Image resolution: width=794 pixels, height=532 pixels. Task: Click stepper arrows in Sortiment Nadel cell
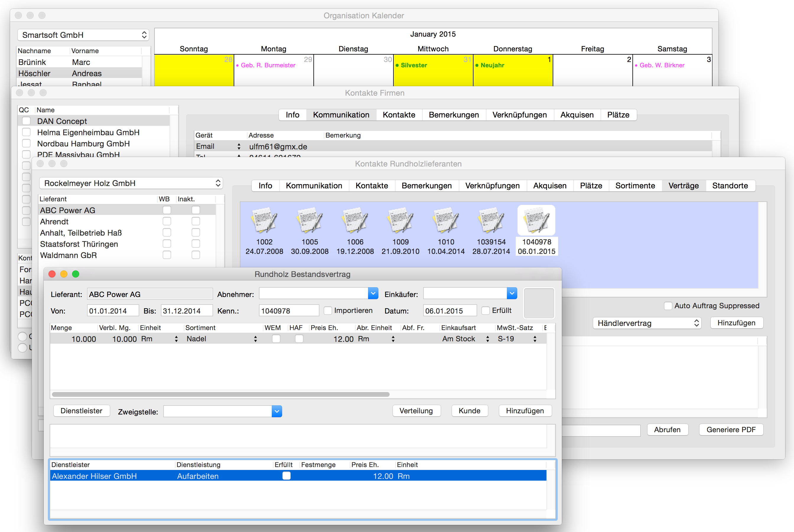255,339
